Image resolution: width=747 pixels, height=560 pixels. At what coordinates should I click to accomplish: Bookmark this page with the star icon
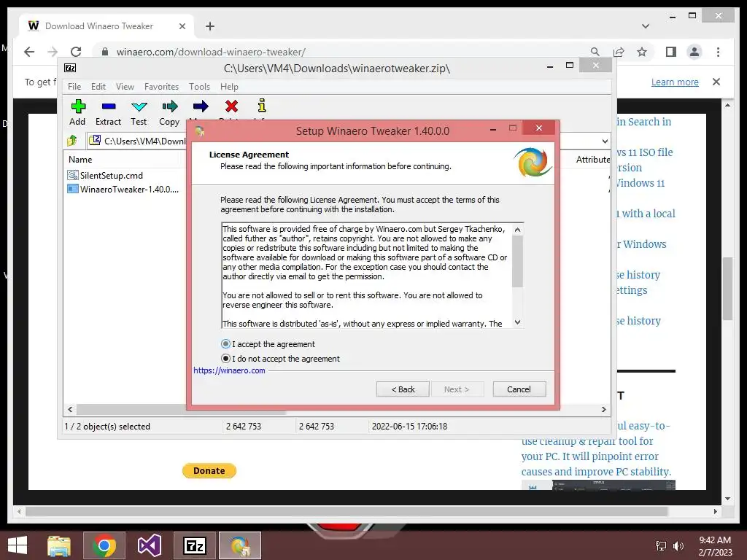[x=642, y=52]
